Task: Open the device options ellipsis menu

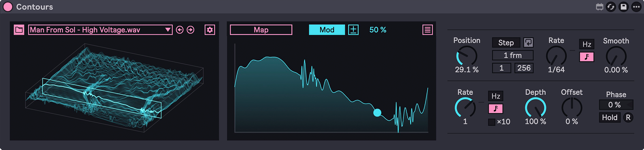Action: 636,7
